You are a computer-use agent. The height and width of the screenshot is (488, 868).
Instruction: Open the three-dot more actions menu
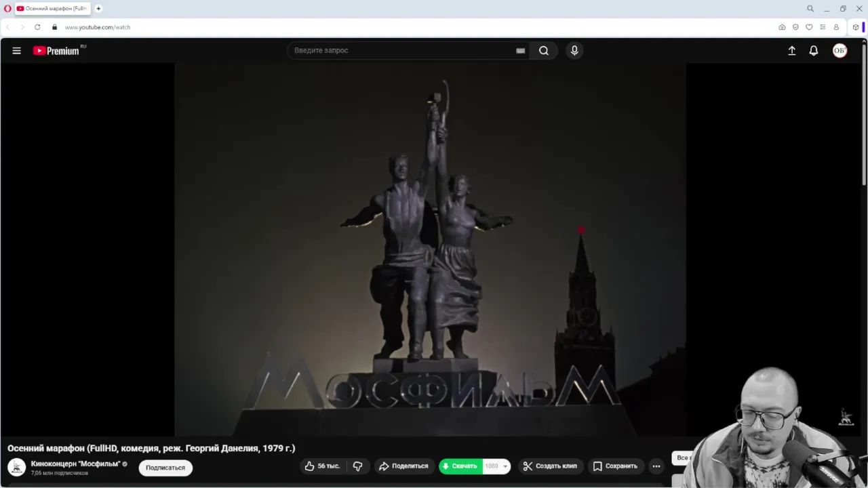[x=656, y=466]
